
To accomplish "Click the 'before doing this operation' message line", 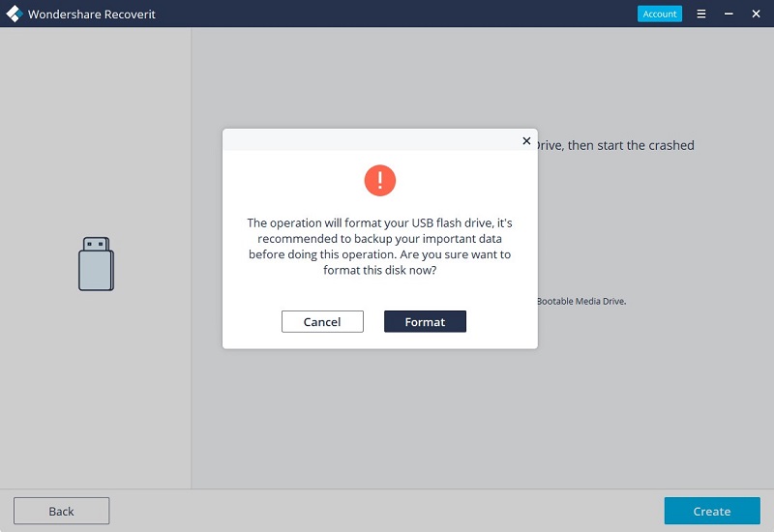I will [379, 254].
